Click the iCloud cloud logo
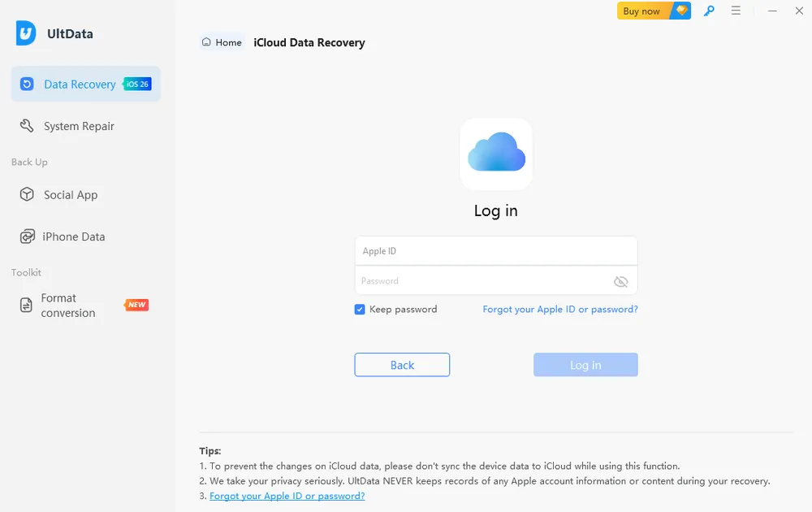The image size is (812, 512). tap(496, 154)
